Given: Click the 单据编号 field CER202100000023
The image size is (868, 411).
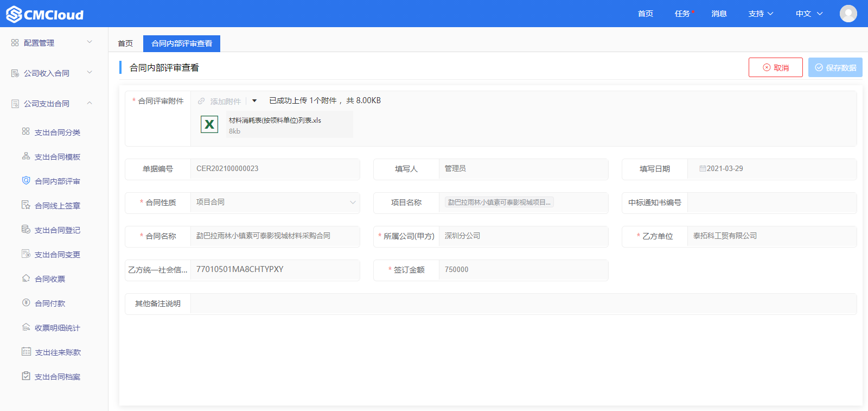Looking at the screenshot, I should tap(275, 169).
